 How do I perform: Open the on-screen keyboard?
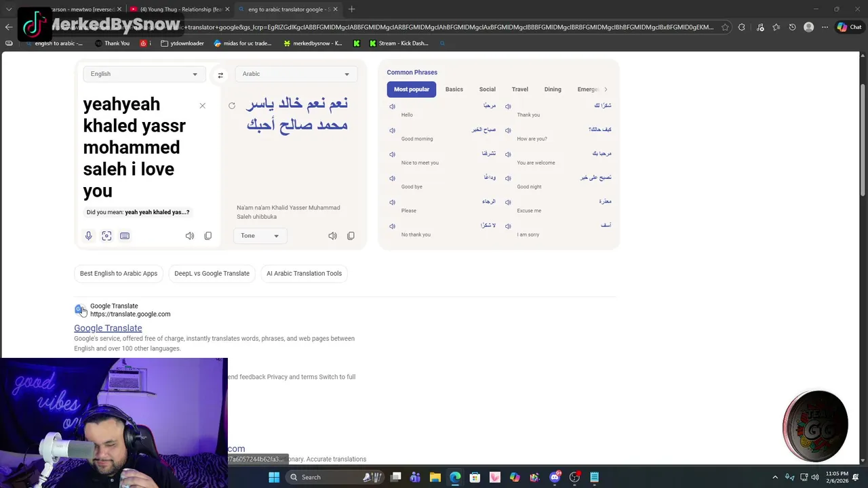click(x=125, y=236)
